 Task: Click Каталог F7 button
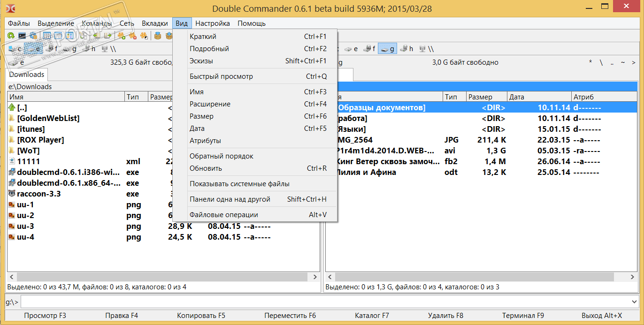(x=372, y=316)
